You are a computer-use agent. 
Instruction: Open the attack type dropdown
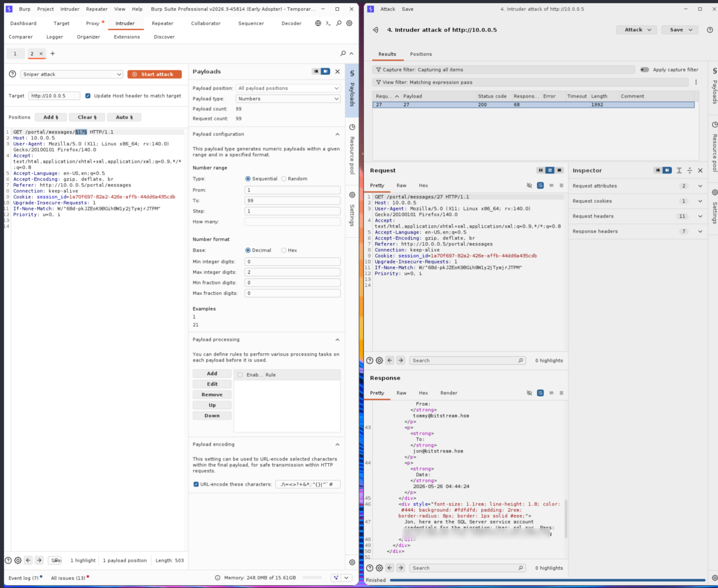(72, 74)
